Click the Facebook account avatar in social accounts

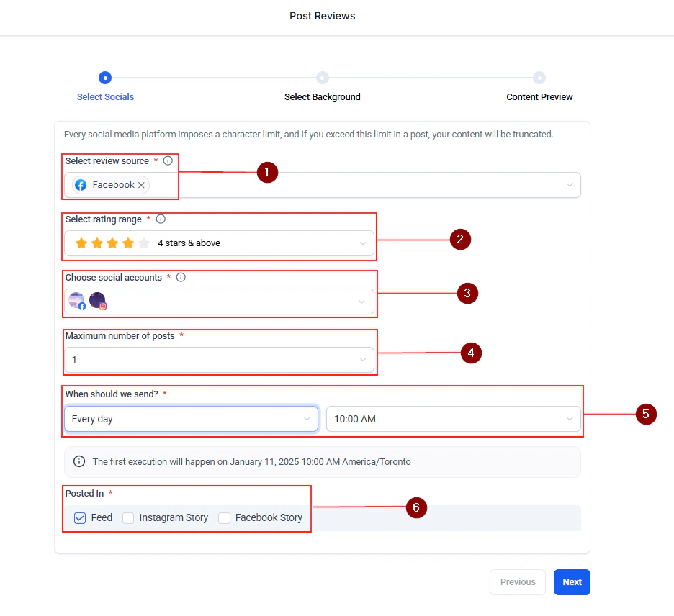(76, 300)
